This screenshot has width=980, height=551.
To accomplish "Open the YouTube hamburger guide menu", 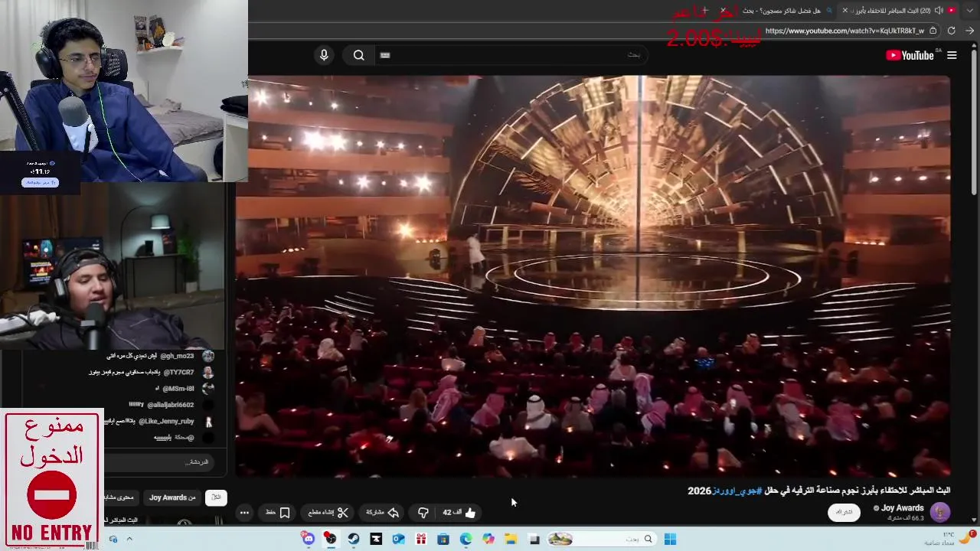I will [952, 55].
